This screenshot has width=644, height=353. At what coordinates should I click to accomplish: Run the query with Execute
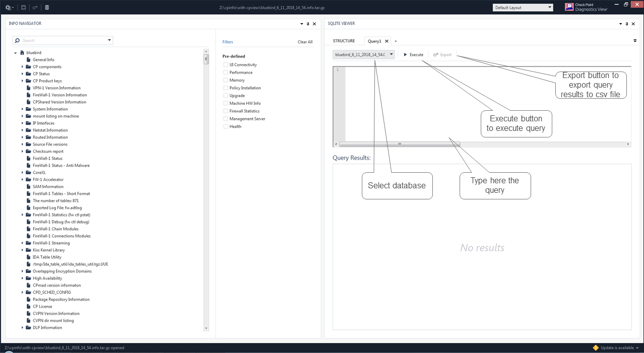coord(413,54)
